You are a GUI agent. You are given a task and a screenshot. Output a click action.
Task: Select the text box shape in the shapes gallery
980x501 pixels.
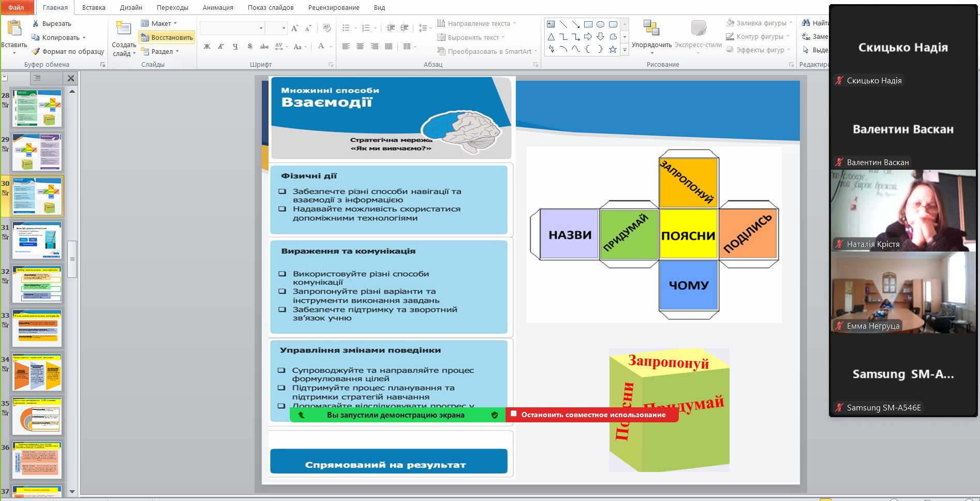pyautogui.click(x=551, y=24)
